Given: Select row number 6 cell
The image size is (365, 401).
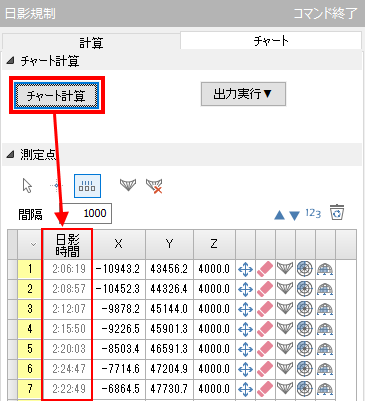Looking at the screenshot, I should 30,369.
